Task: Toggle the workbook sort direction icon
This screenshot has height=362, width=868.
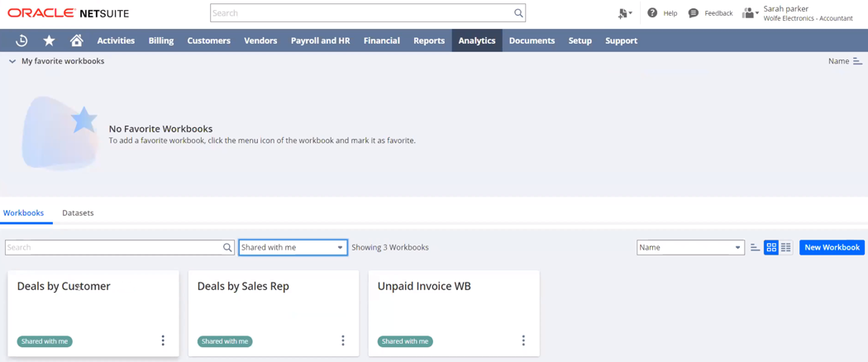Action: (755, 247)
